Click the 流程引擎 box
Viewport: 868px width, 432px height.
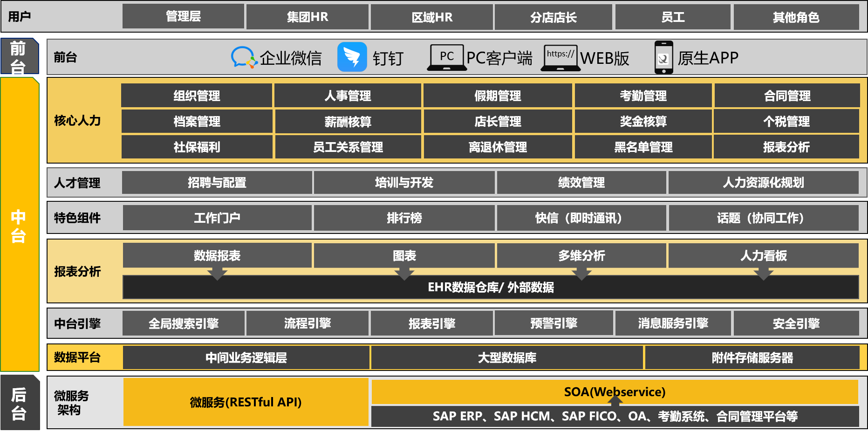pos(308,323)
